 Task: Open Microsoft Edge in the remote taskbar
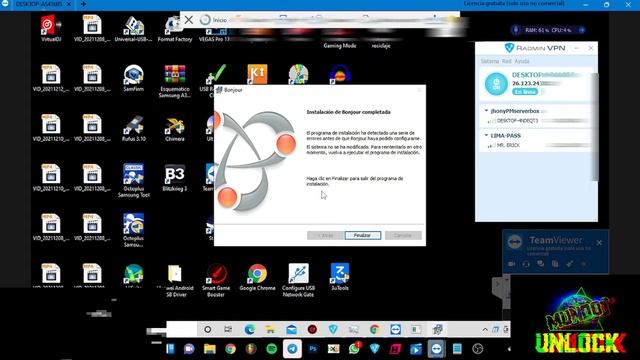[249, 329]
